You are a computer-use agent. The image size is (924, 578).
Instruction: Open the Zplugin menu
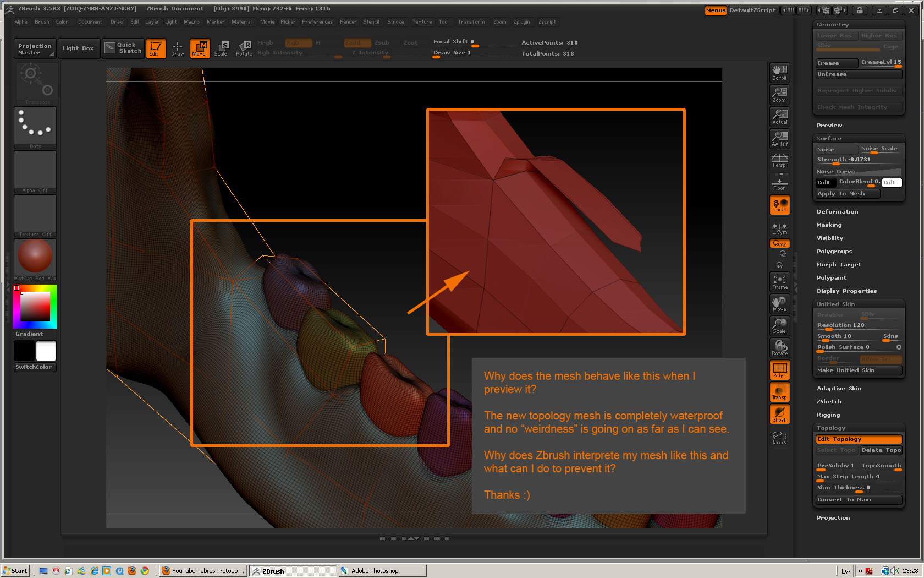(522, 22)
